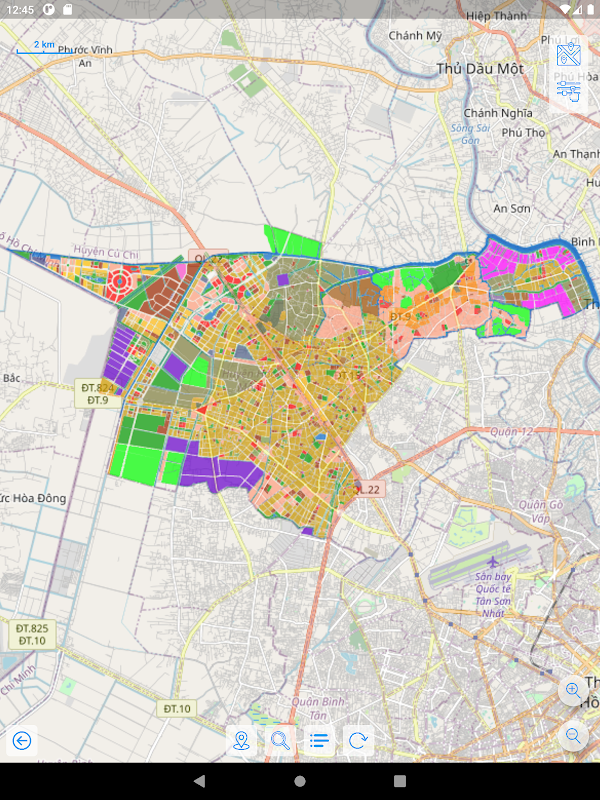Tap the Thủ Dầu Một label
The width and height of the screenshot is (600, 800).
pos(480,69)
